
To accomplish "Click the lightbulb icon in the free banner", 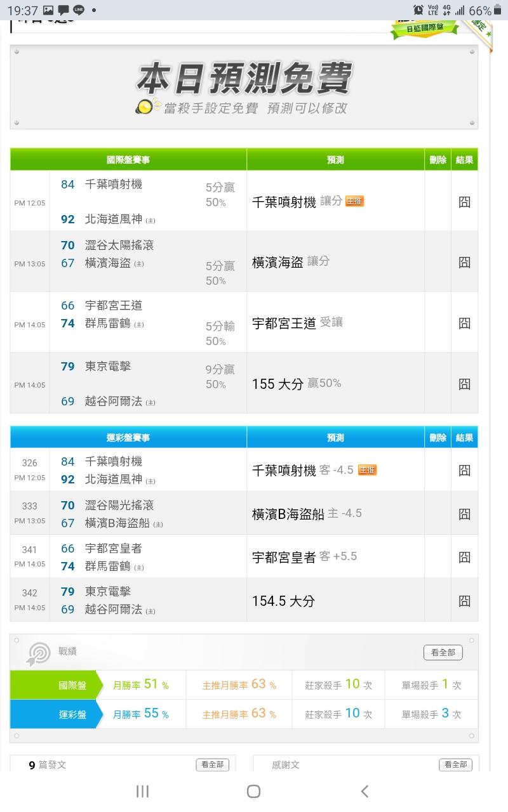I will [x=147, y=107].
